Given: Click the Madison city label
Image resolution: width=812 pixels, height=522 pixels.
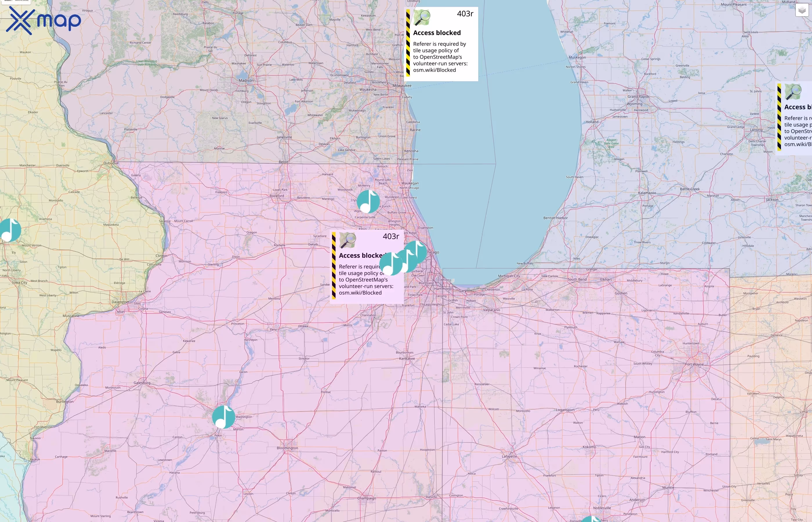Looking at the screenshot, I should click(246, 81).
